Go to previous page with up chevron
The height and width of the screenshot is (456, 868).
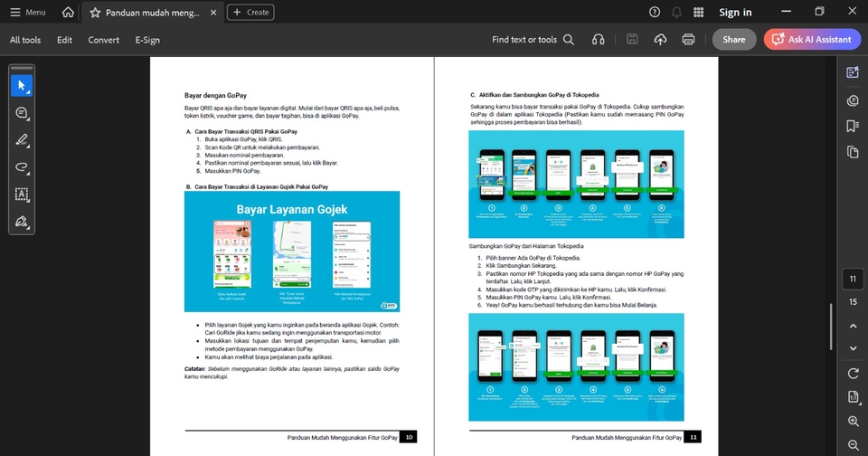[853, 326]
